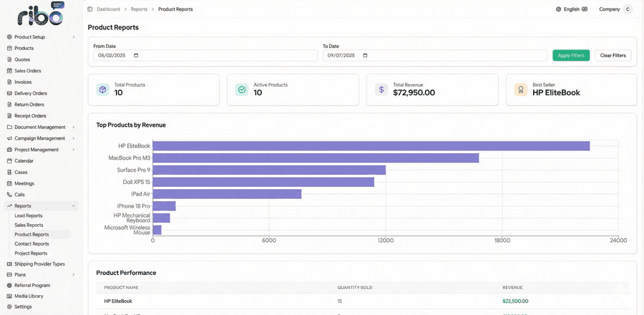The height and width of the screenshot is (315, 644).
Task: Click the Best Seller award icon
Action: pos(521,89)
